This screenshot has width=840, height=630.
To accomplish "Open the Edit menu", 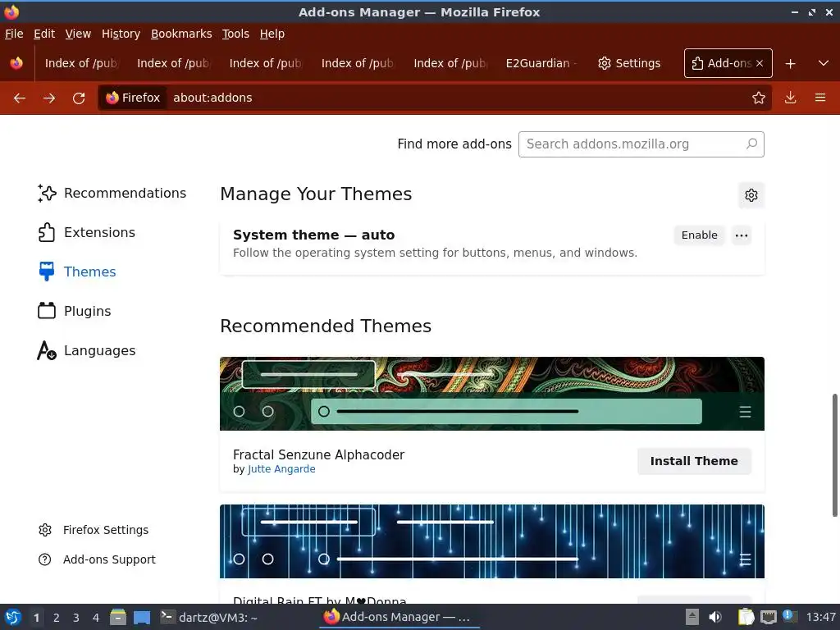I will click(x=44, y=34).
